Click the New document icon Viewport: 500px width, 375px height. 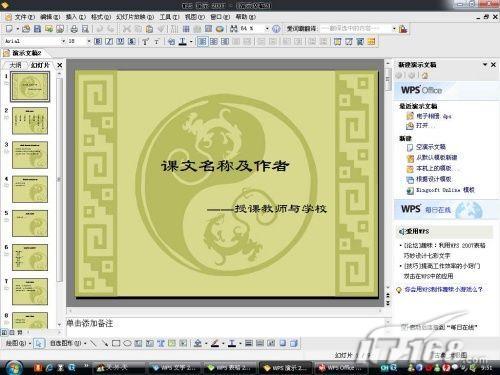9,29
